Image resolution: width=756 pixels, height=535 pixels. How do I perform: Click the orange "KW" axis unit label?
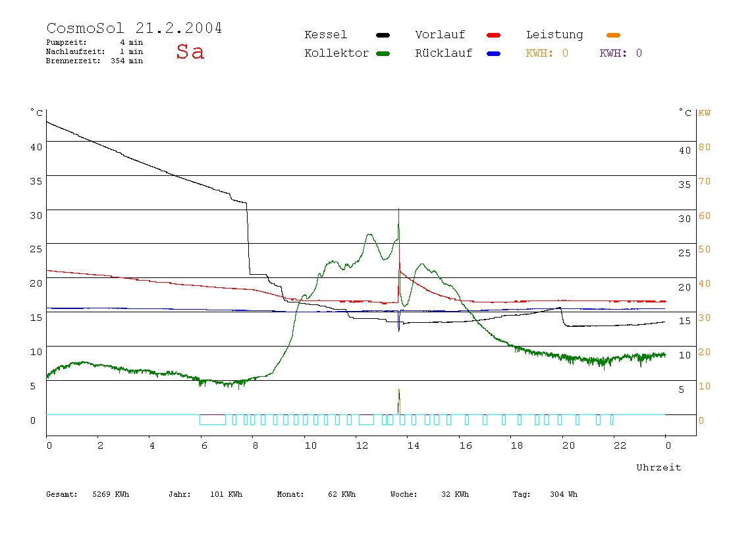[705, 113]
